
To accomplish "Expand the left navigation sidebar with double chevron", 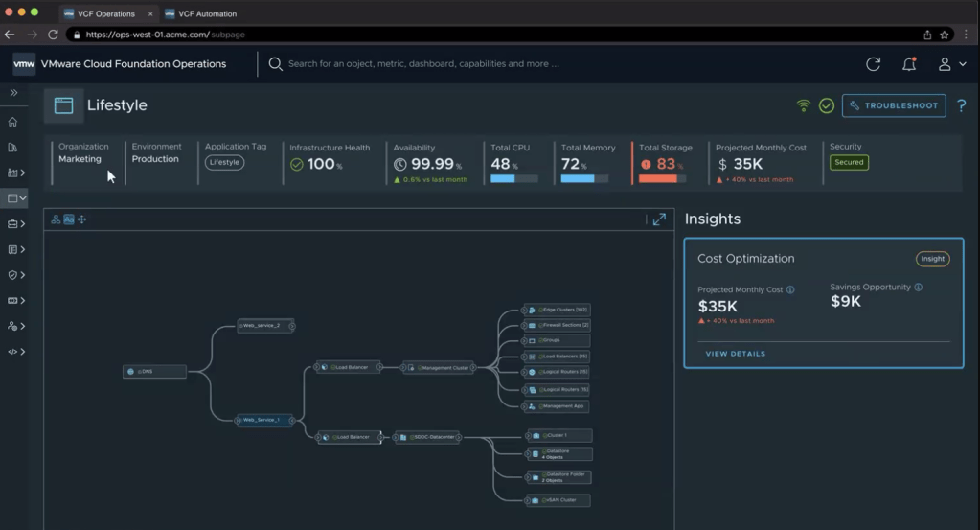I will 13,93.
